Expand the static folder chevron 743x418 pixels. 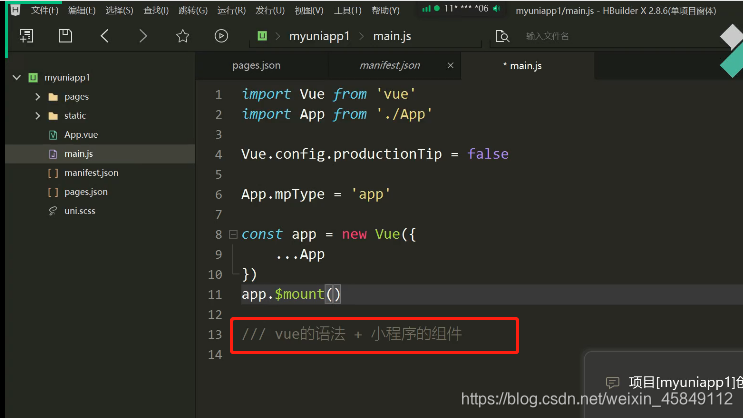(37, 116)
